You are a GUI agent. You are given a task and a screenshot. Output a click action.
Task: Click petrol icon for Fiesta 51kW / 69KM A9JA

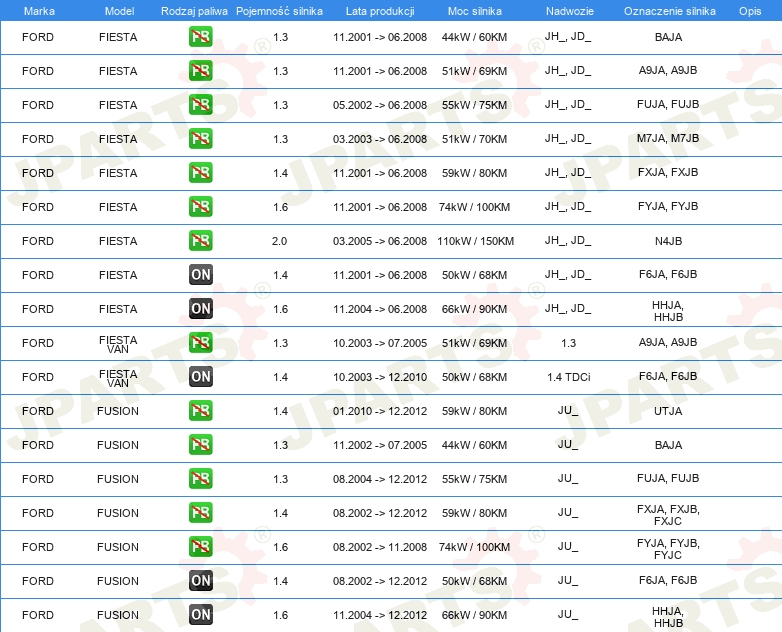pos(200,70)
